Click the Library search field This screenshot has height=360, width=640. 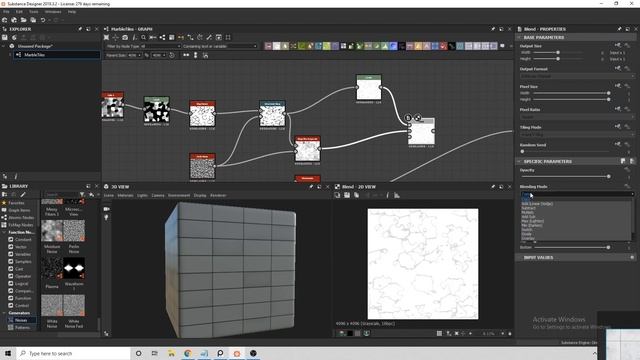coord(61,195)
